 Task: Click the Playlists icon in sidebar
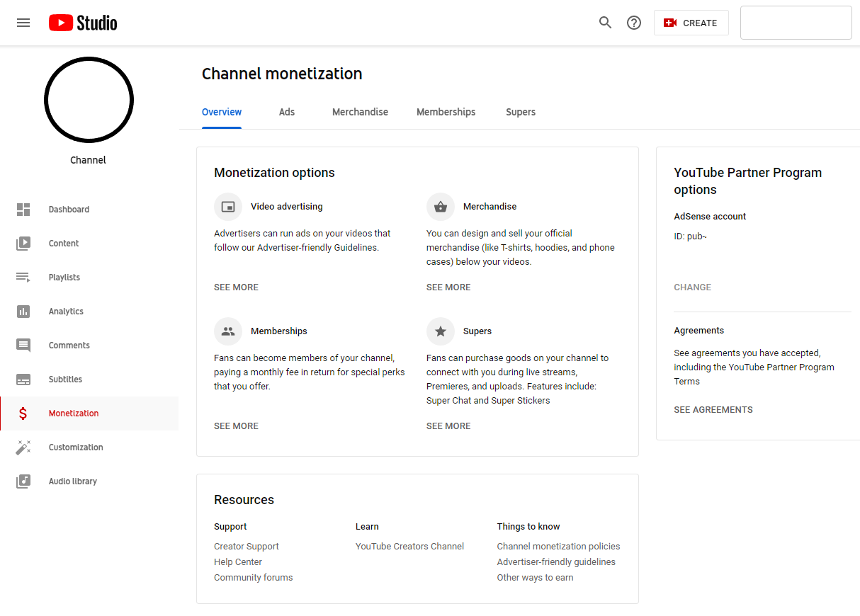tap(23, 278)
